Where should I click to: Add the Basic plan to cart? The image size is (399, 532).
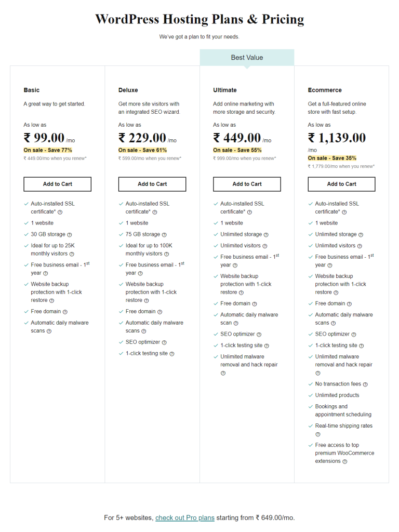58,184
